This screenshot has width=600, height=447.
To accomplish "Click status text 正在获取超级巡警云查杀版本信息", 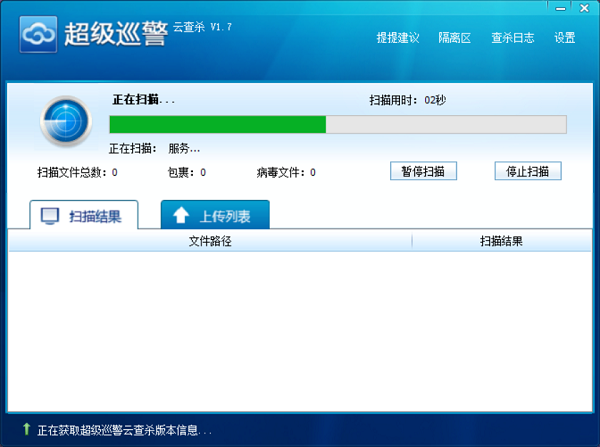I will (x=124, y=430).
